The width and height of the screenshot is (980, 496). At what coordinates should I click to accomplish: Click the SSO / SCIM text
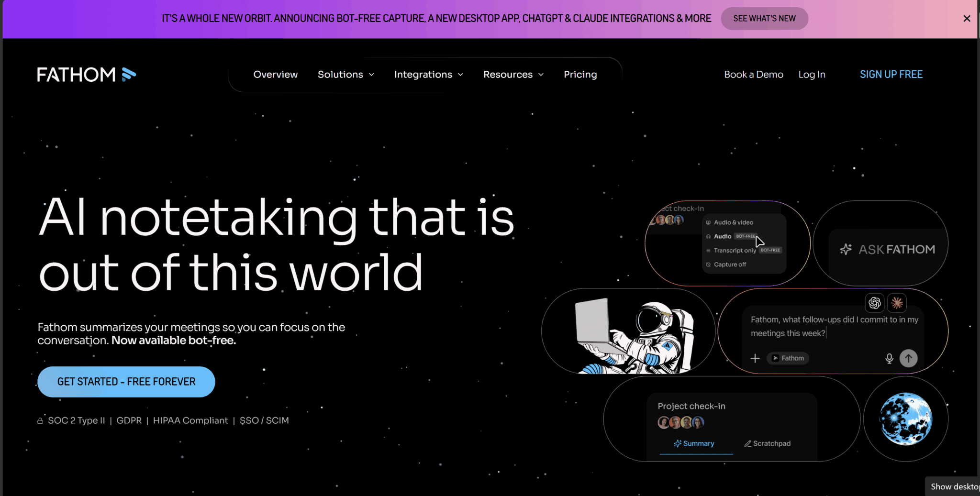(264, 420)
